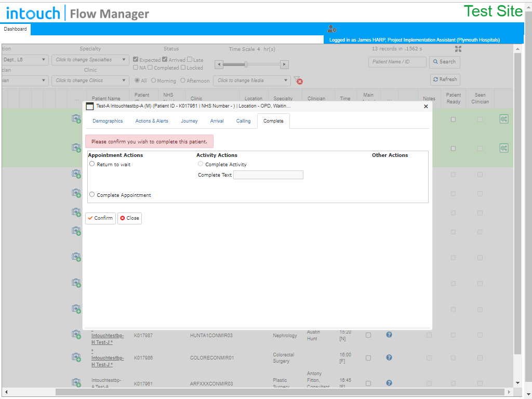The image size is (532, 399).
Task: Click the horizontal scrollbar left arrow
Action: tap(6, 392)
